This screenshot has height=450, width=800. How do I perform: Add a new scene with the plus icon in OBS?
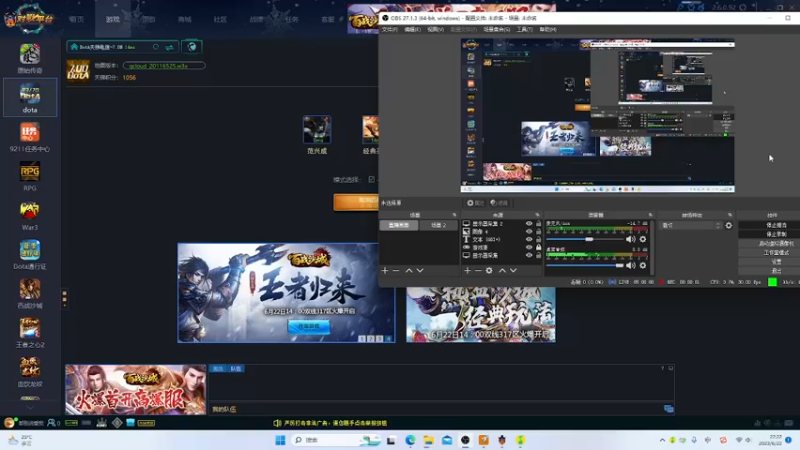[x=385, y=270]
